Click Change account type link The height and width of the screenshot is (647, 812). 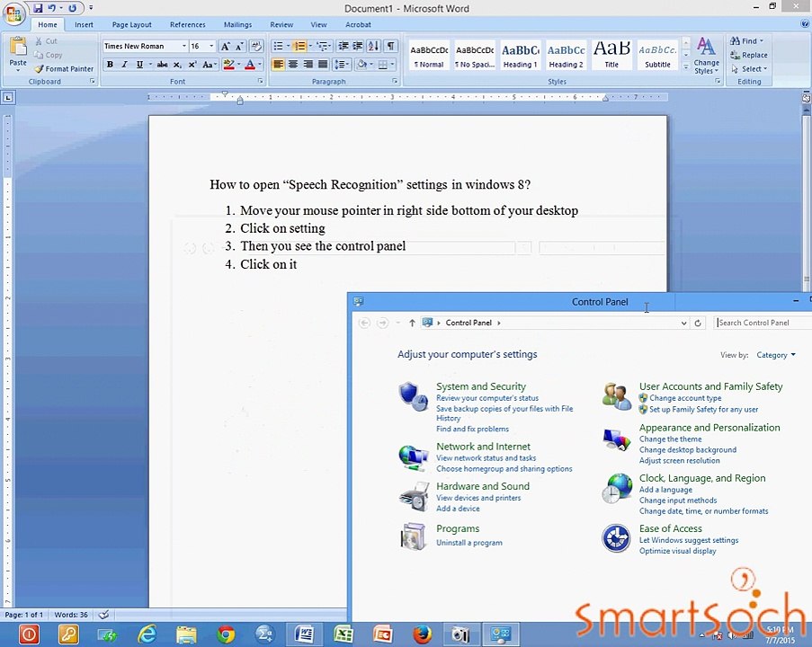point(685,398)
